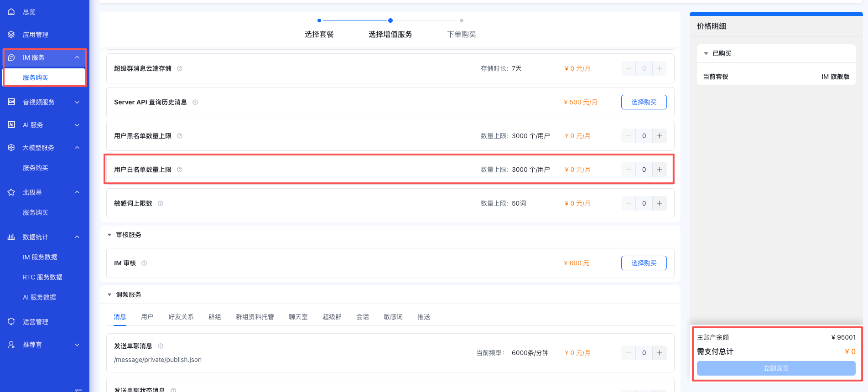Increase 用户白名单数量上限 quantity with plus
868x392 pixels.
tap(660, 170)
